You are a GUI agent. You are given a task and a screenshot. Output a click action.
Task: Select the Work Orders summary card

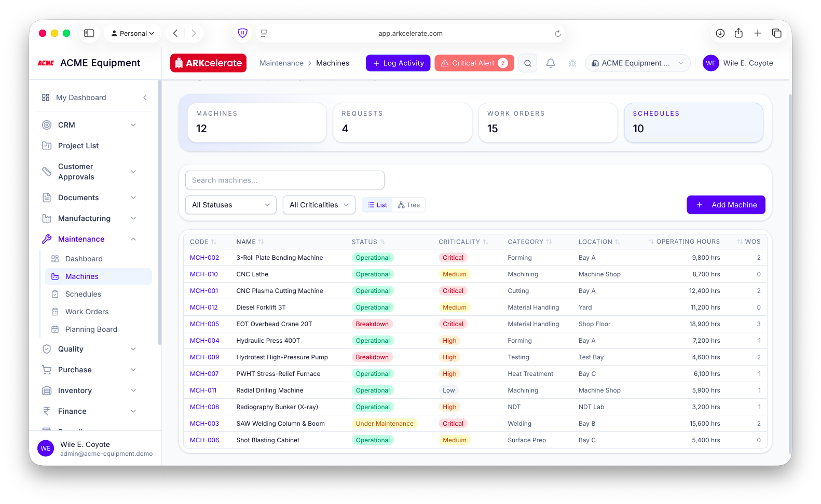click(548, 122)
